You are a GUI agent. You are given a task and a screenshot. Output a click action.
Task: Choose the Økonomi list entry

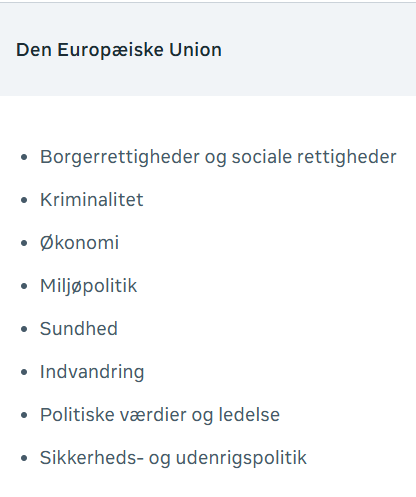click(x=79, y=243)
